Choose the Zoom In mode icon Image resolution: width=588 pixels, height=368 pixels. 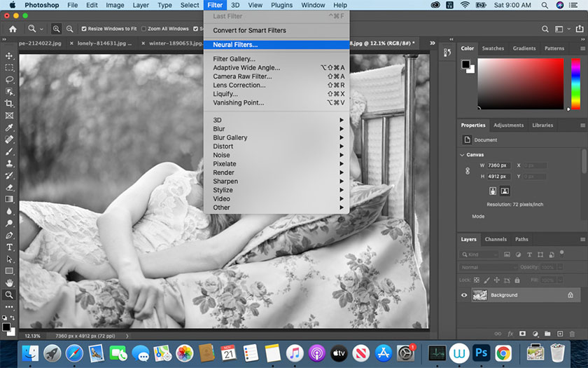[56, 29]
